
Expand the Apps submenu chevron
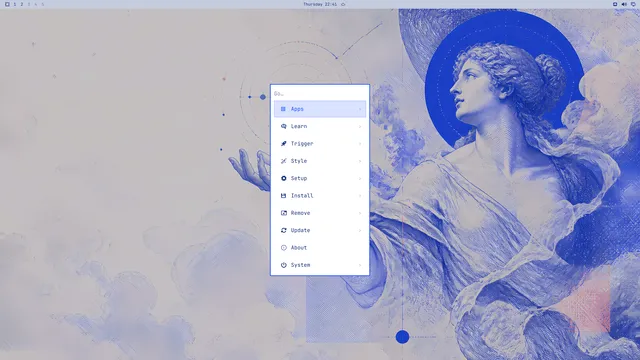coord(360,109)
